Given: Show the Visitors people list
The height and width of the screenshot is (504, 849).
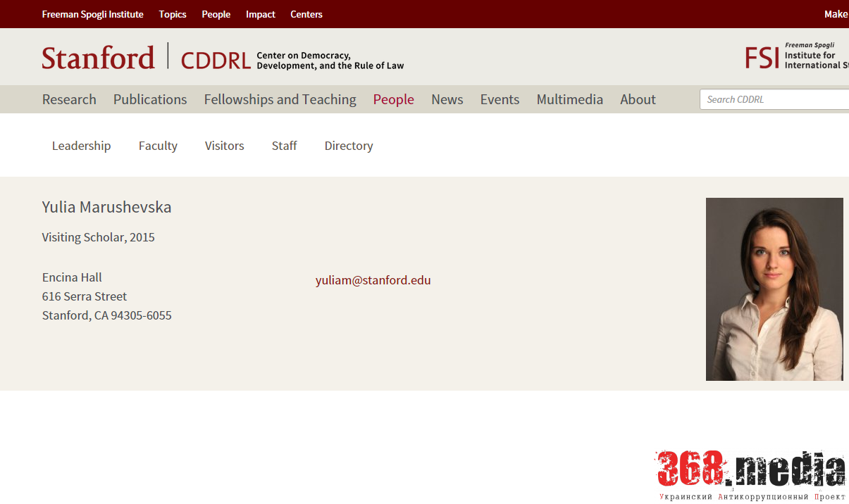Looking at the screenshot, I should [224, 146].
